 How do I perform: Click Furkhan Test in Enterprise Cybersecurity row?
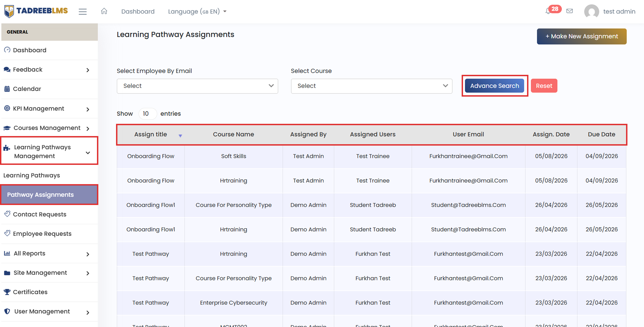coord(373,303)
